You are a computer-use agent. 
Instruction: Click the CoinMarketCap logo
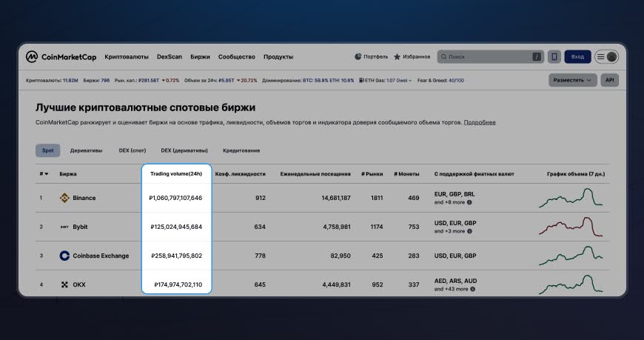click(x=61, y=57)
